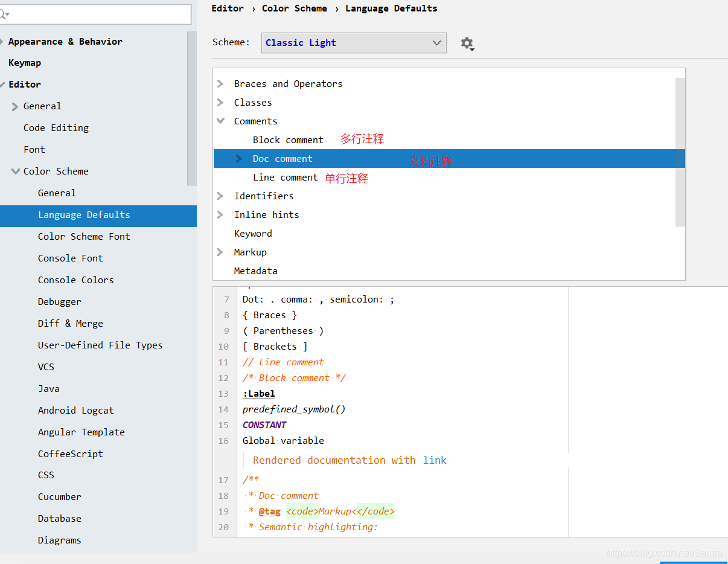Expand the Markup node
Viewport: 728px width, 564px height.
click(220, 252)
